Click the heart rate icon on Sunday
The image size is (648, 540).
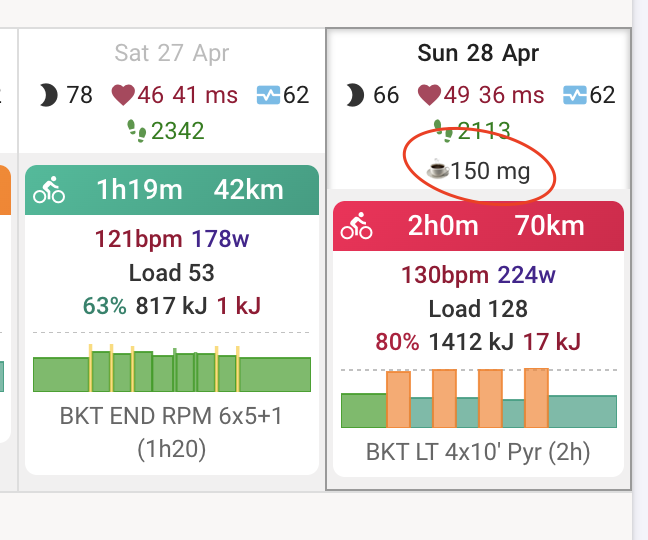pyautogui.click(x=429, y=95)
